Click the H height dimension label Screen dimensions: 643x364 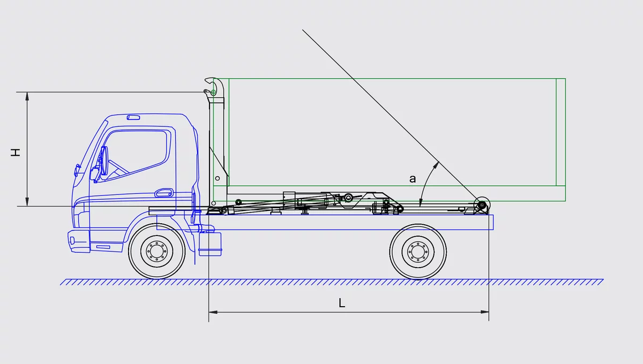click(17, 152)
